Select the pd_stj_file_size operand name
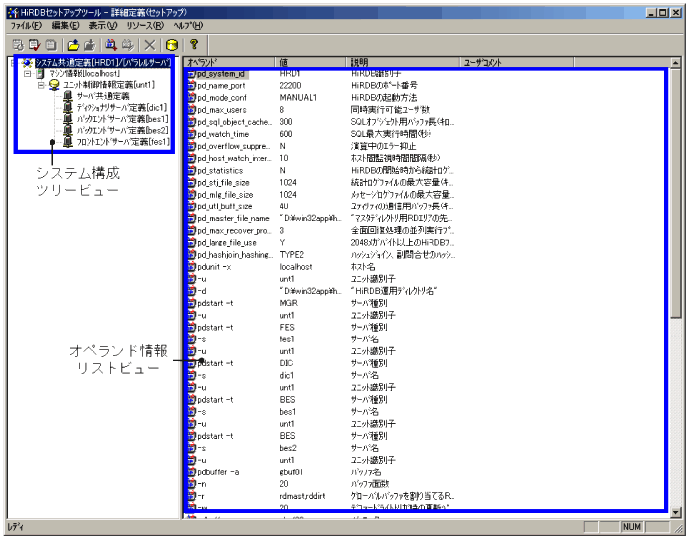688x539 pixels. (x=223, y=183)
